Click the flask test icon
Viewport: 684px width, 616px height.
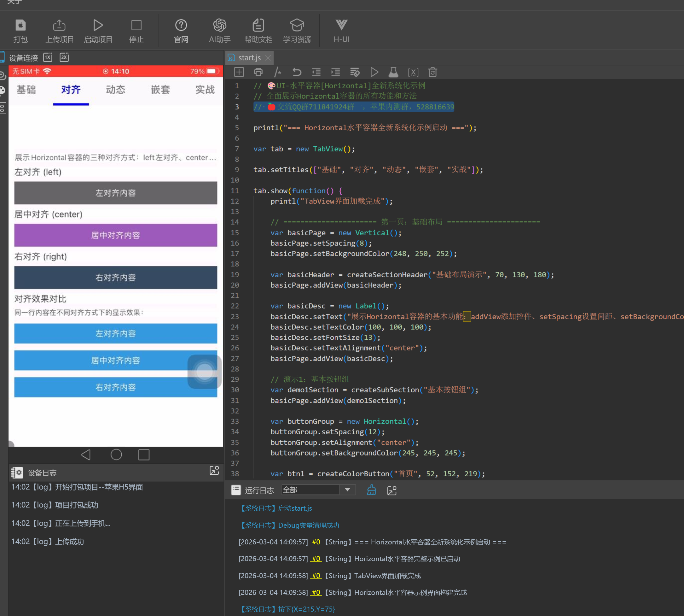coord(393,72)
